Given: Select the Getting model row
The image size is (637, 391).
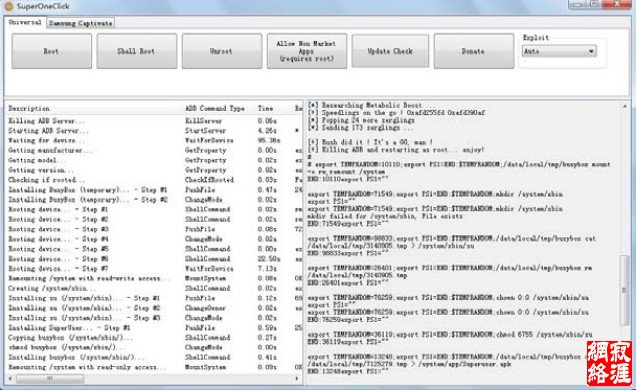Looking at the screenshot, I should click(154, 160).
